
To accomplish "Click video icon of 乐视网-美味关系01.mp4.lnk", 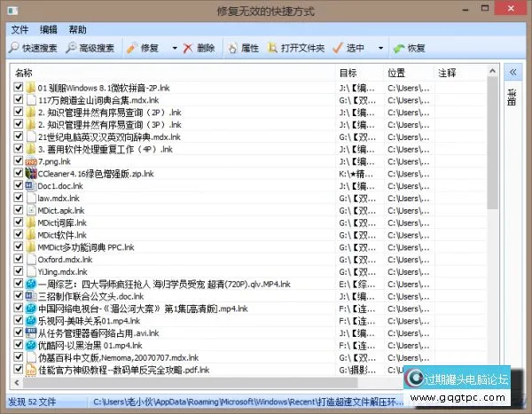I will point(31,320).
